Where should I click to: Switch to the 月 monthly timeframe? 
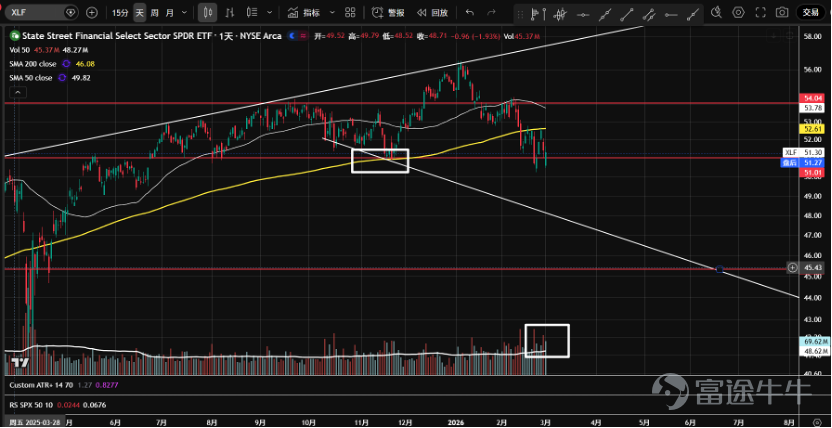pyautogui.click(x=170, y=12)
